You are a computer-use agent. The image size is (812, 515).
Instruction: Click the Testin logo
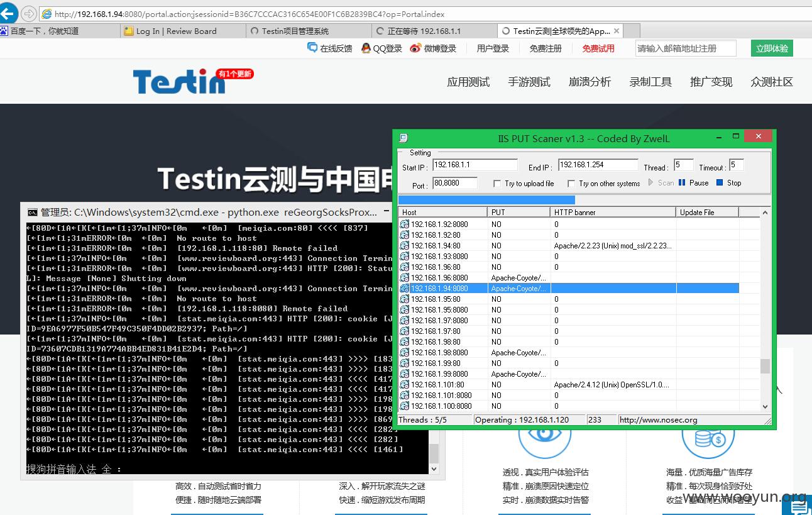point(179,82)
